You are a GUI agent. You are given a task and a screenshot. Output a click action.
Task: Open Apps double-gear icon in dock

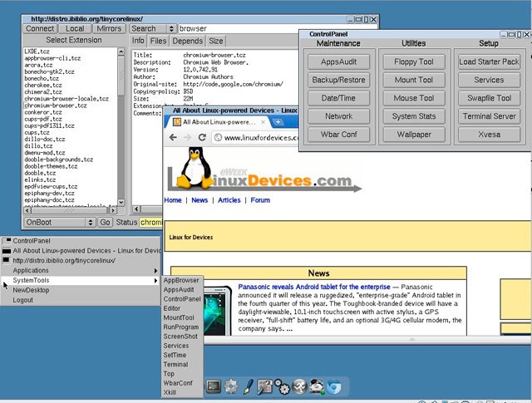tap(282, 386)
